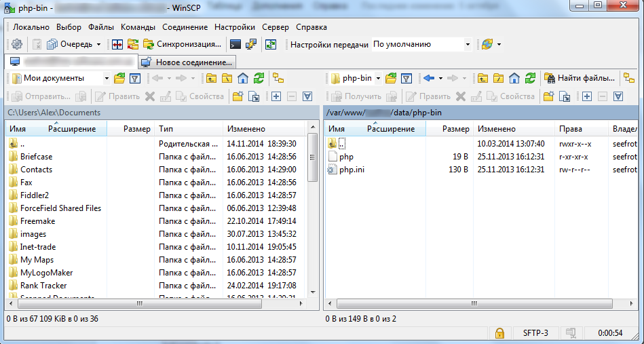The width and height of the screenshot is (644, 344).
Task: Create new local folder icon
Action: point(238,96)
